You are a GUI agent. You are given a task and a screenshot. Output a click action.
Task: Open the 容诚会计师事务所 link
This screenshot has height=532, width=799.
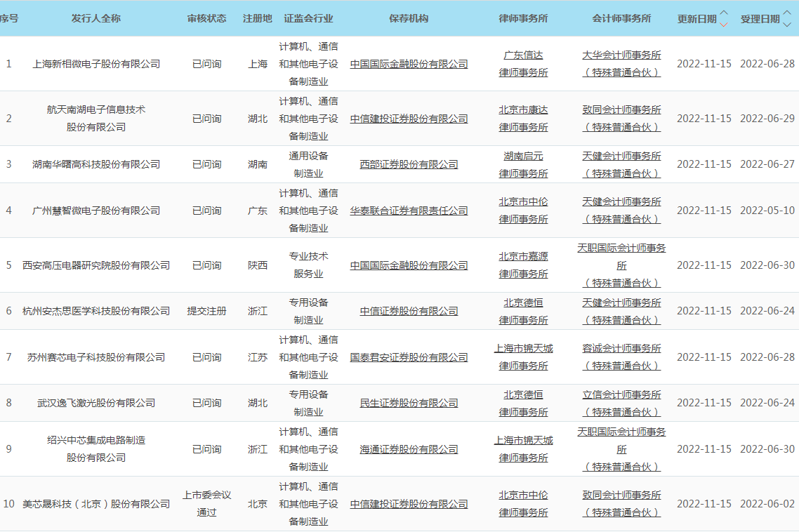point(621,349)
